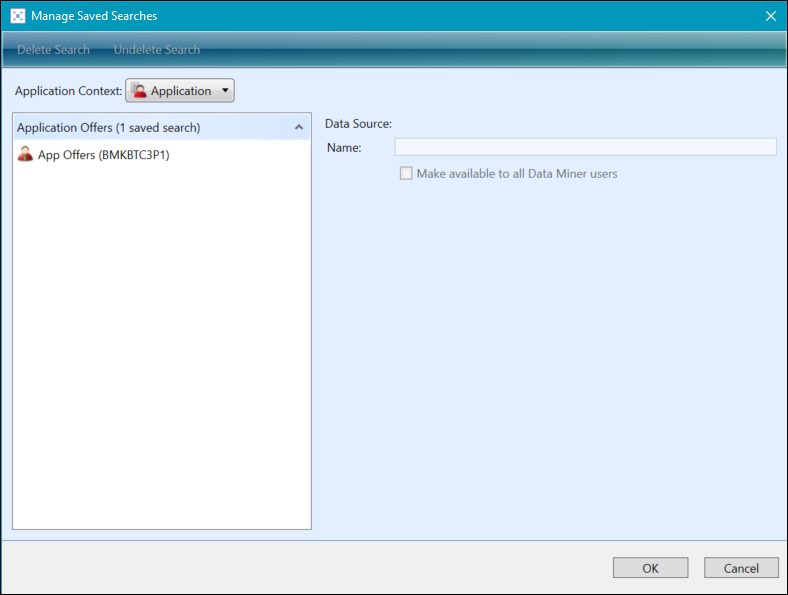This screenshot has height=595, width=788.
Task: Click the Delete Search toolbar button
Action: (53, 50)
